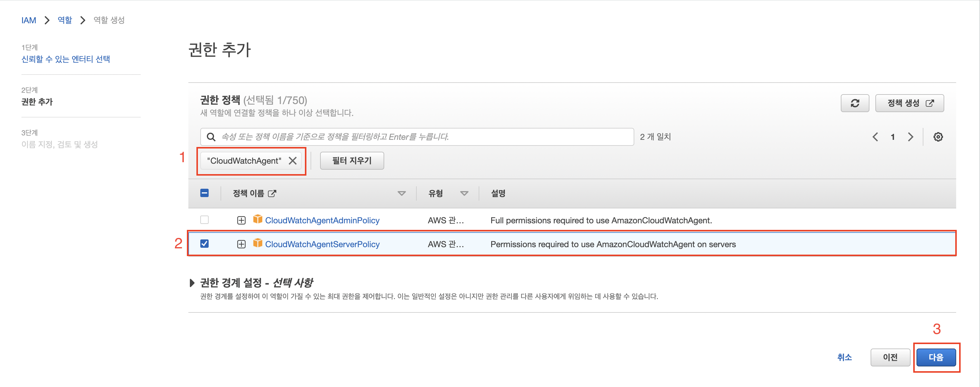Click the CloudWatchAgentAdminPolicy orange box icon

pos(258,219)
